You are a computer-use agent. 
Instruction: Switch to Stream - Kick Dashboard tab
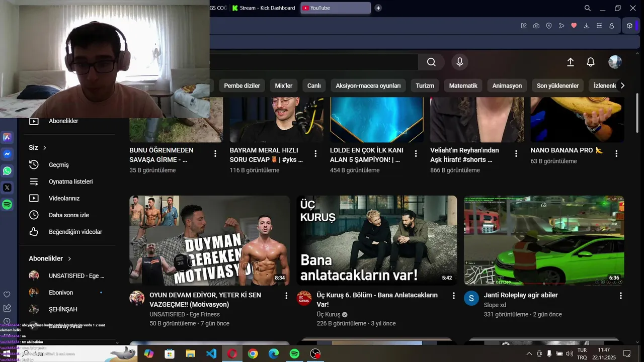pyautogui.click(x=264, y=8)
